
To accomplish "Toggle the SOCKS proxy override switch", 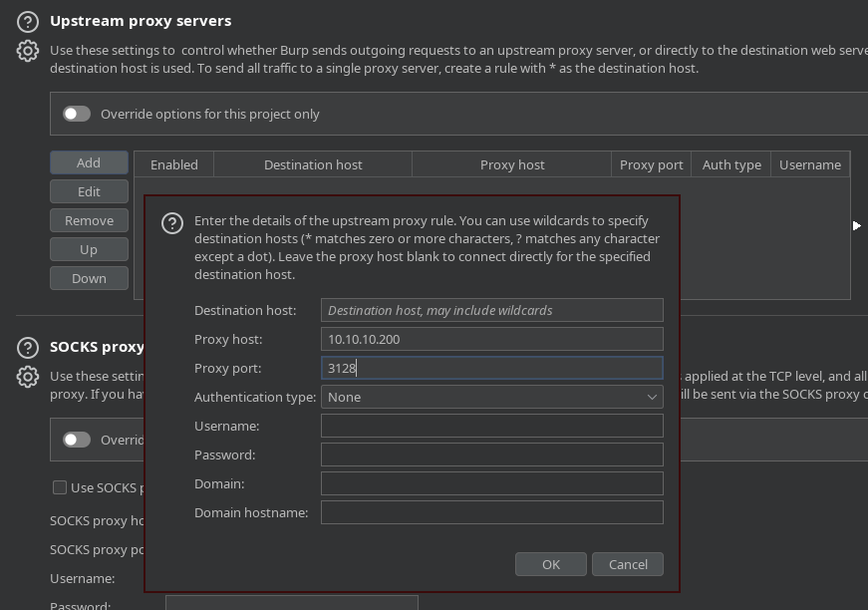I will pyautogui.click(x=77, y=440).
